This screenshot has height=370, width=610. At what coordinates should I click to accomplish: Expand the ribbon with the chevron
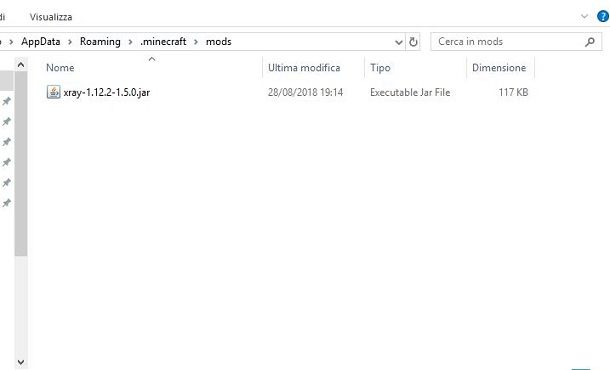tap(584, 16)
